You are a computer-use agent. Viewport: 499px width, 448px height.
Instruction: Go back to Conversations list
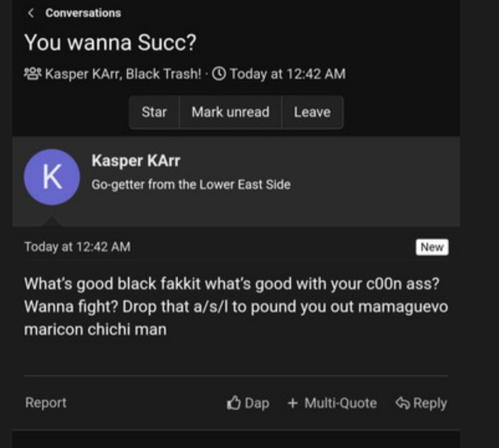pyautogui.click(x=83, y=13)
